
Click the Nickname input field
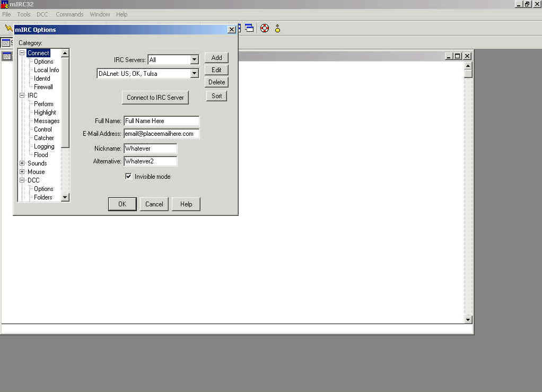(151, 149)
